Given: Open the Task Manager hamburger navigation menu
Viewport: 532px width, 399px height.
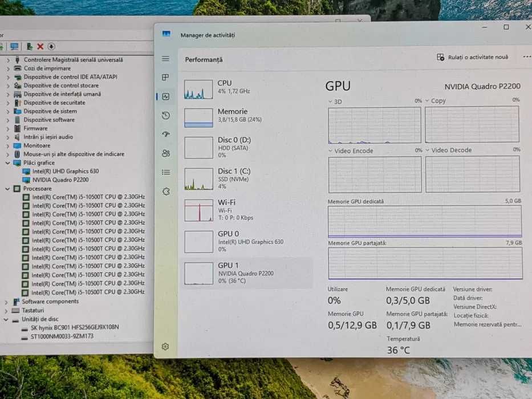Looking at the screenshot, I should coord(165,59).
